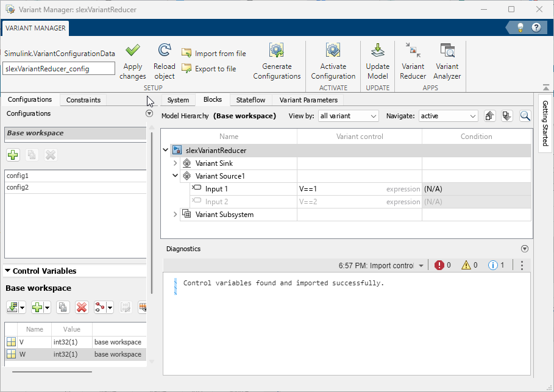Navigate to previous block with up arrow
The image size is (554, 392).
[x=489, y=116]
